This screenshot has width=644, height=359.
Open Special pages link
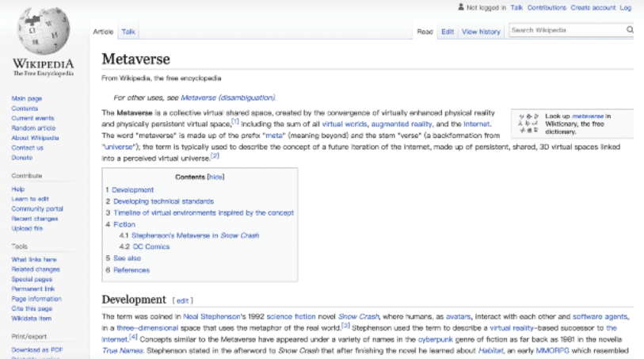[x=32, y=279]
